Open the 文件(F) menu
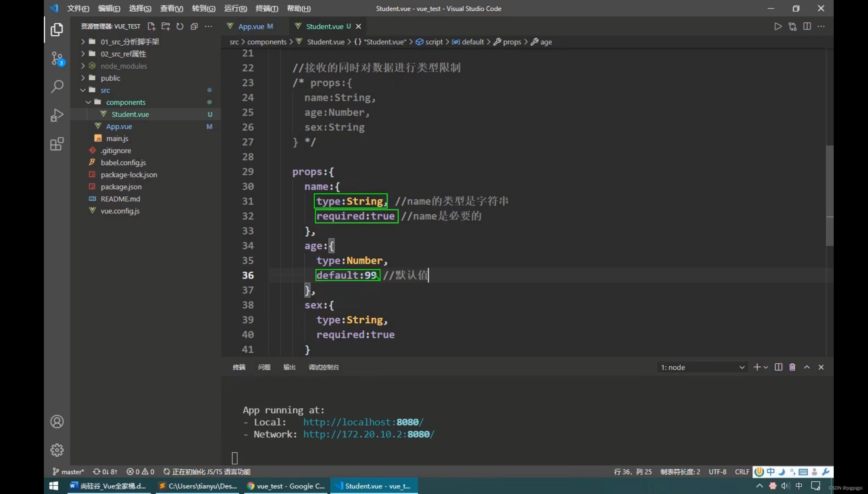This screenshot has height=494, width=868. click(x=78, y=9)
